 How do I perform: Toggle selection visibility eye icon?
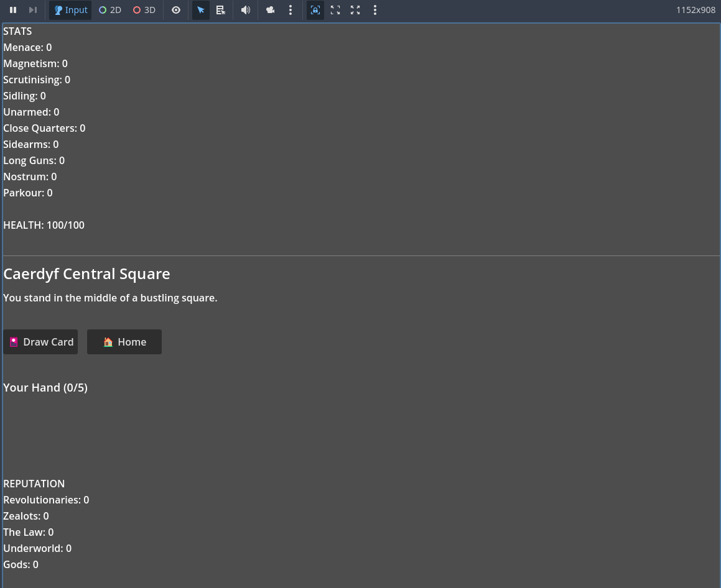(x=176, y=10)
